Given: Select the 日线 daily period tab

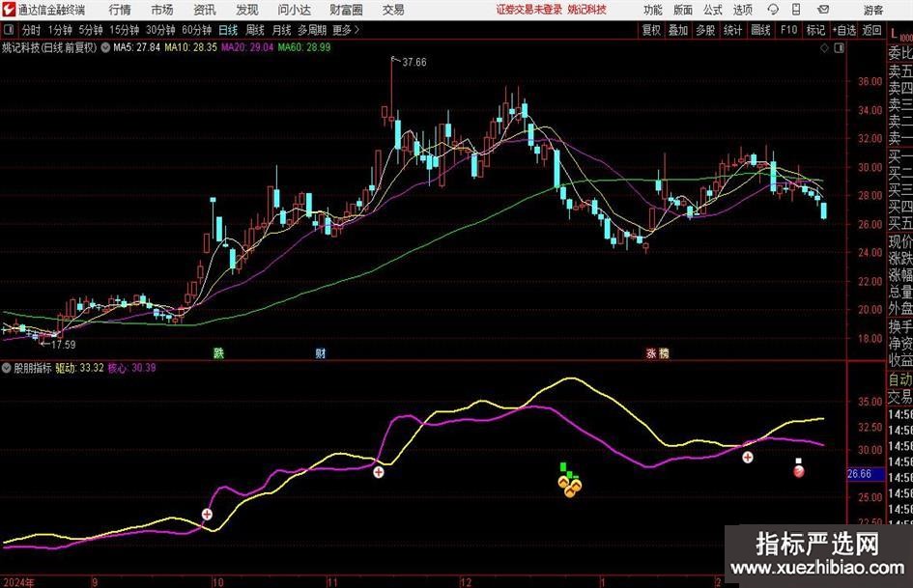Looking at the screenshot, I should pyautogui.click(x=228, y=30).
